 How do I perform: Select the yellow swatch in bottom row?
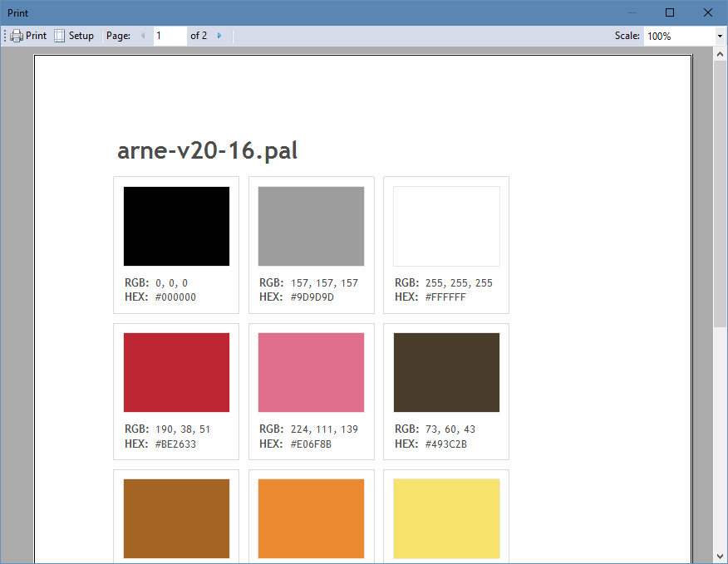(446, 518)
